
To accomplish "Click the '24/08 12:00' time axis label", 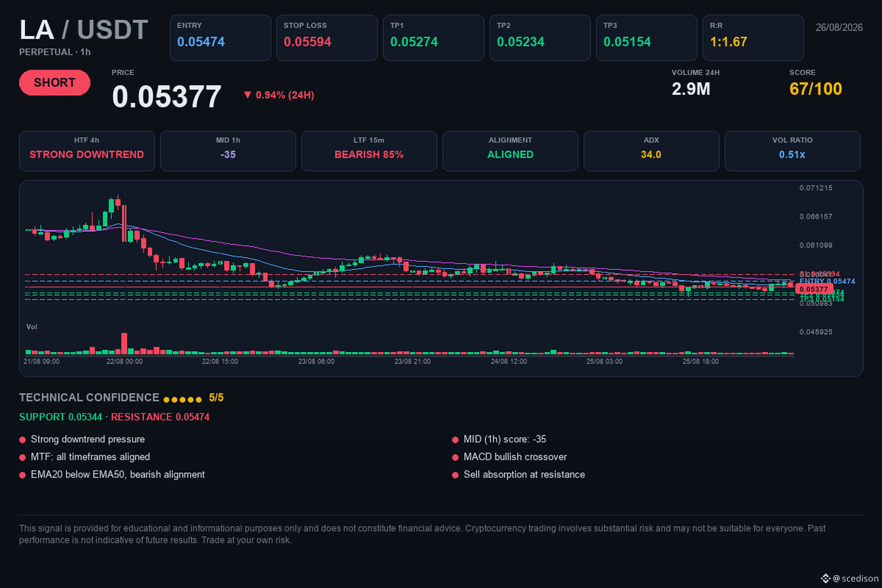I will (x=509, y=362).
